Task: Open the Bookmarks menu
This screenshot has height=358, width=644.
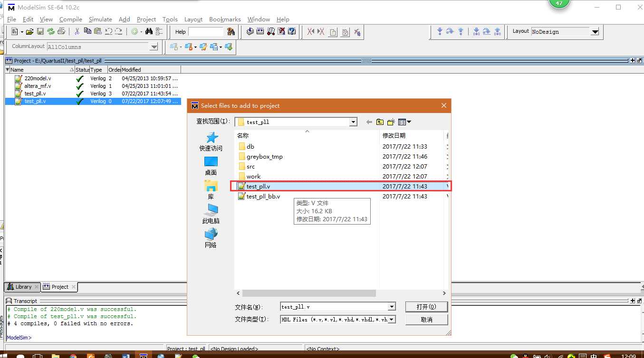Action: click(225, 19)
